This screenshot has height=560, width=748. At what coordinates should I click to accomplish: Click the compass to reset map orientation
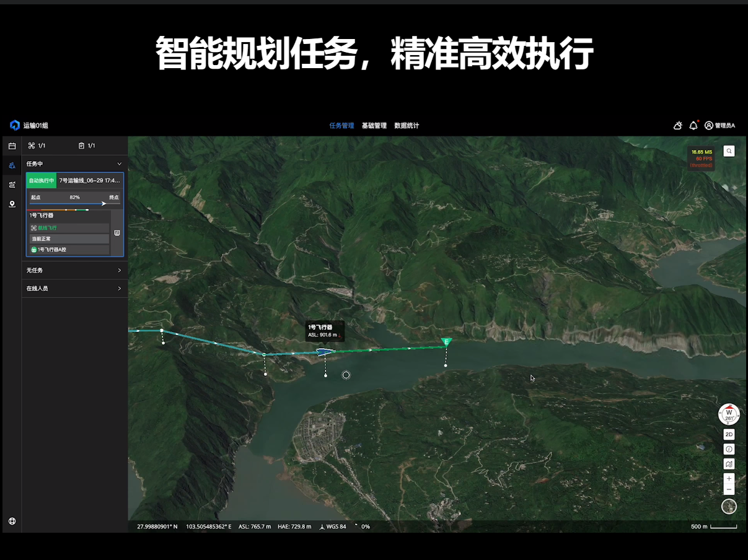[729, 414]
